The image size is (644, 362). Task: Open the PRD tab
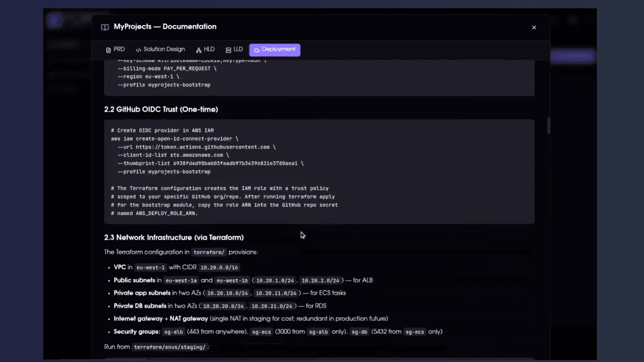115,49
